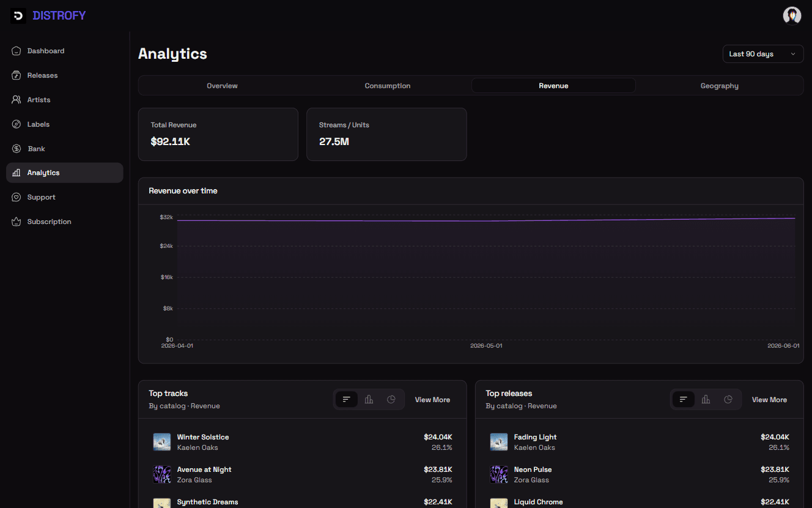Open the Last 90 days dropdown
Image resolution: width=812 pixels, height=508 pixels.
click(763, 54)
